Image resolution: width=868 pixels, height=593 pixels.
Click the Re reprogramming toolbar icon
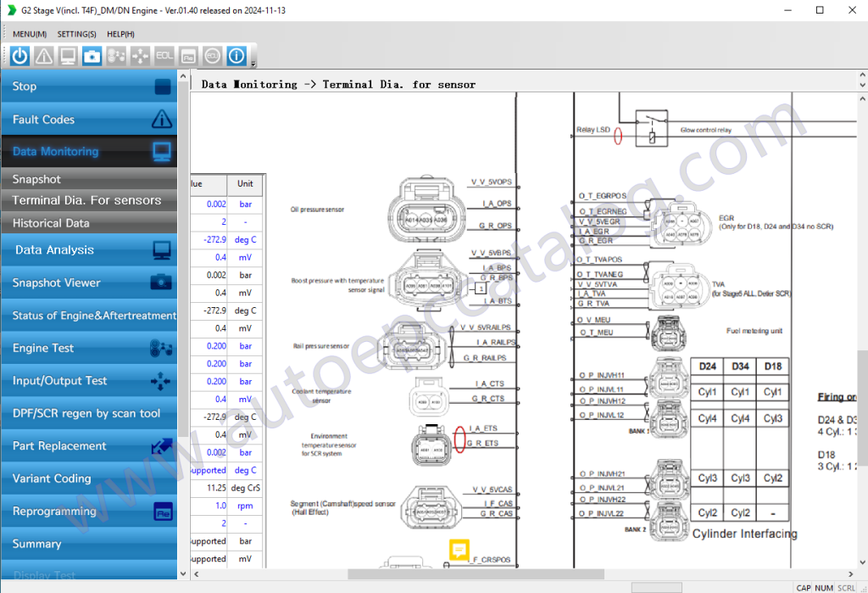pos(188,56)
